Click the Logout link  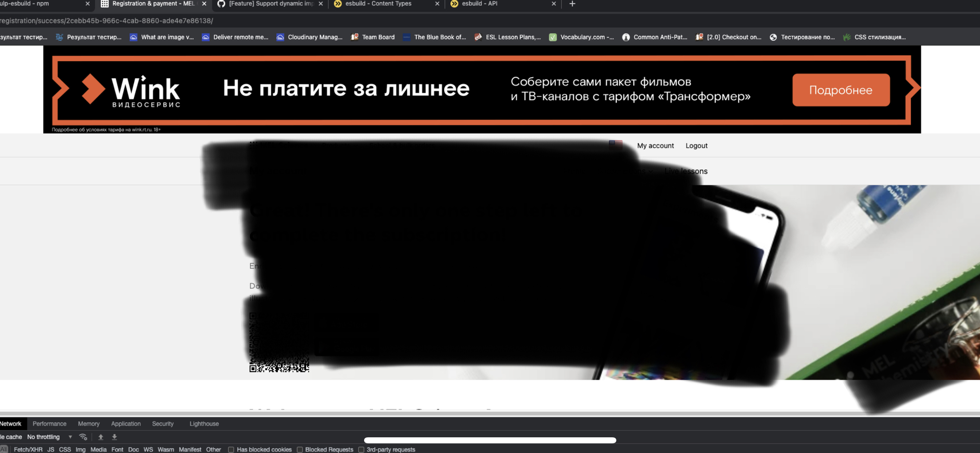(x=696, y=146)
